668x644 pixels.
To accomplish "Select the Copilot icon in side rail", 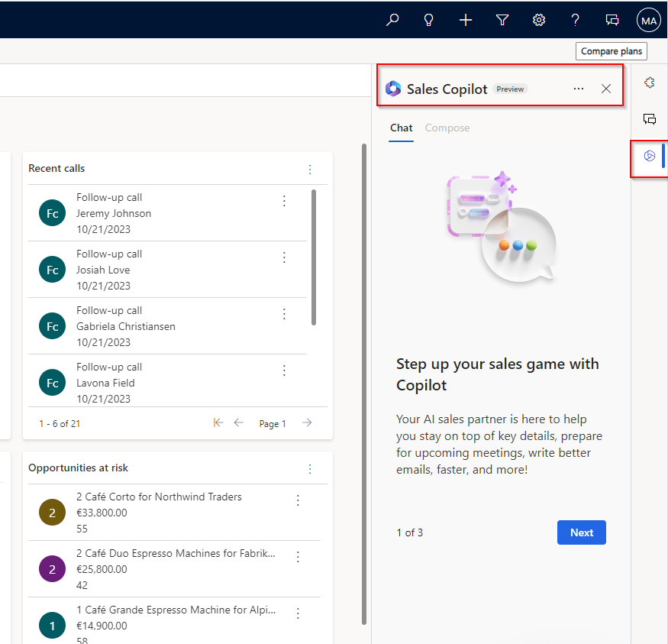I will [x=649, y=156].
